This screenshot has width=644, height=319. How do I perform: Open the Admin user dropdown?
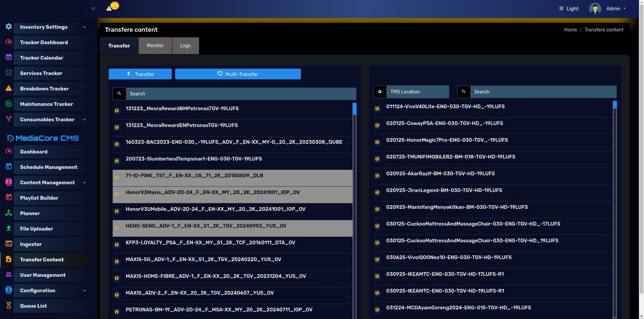click(616, 8)
